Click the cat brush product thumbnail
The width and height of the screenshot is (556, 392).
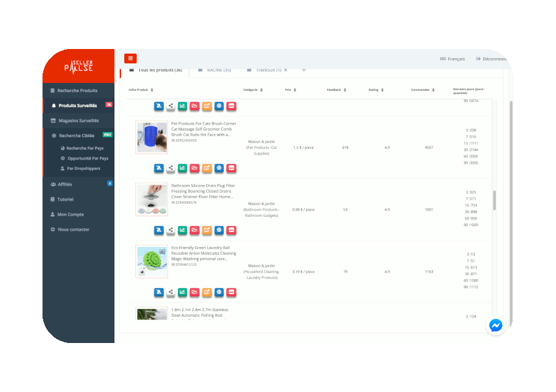click(x=152, y=137)
